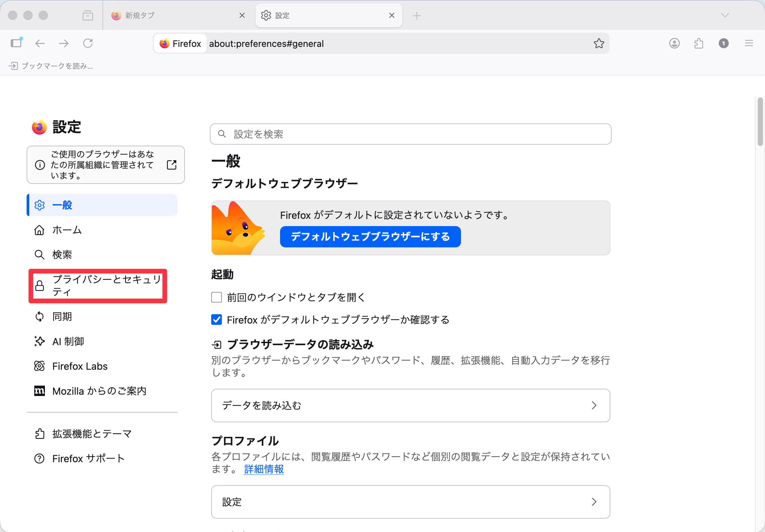Uncheck Firefox がデフォルトウェブブラウザーか確認する
Screen dimensions: 765x532
217,320
